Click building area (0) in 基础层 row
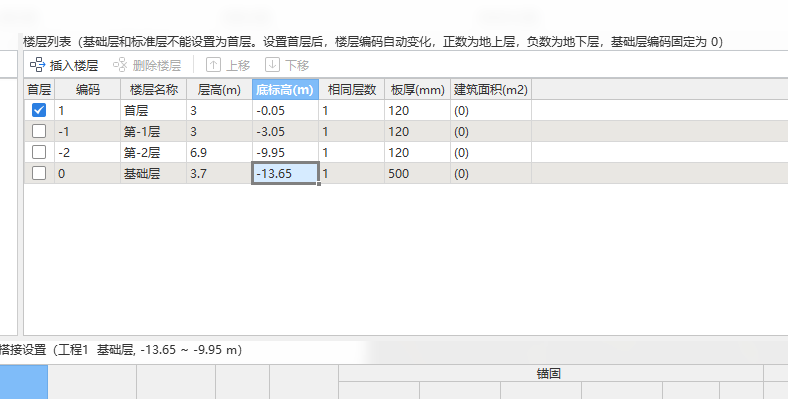This screenshot has width=788, height=399. click(490, 174)
